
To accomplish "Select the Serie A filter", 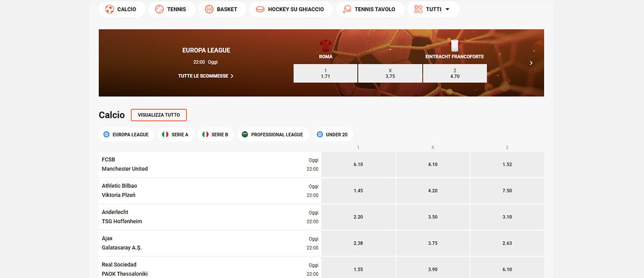I will point(176,135).
